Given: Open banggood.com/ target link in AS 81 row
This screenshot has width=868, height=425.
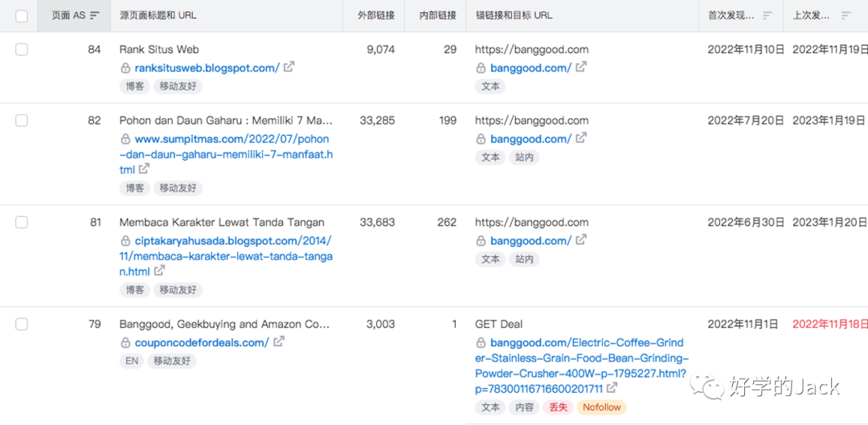Looking at the screenshot, I should click(531, 241).
